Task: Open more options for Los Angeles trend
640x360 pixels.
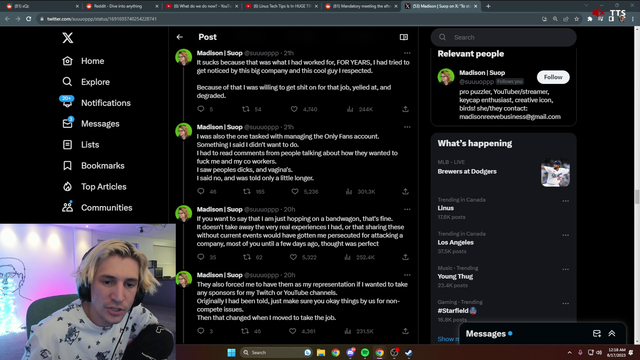Action: (565, 235)
